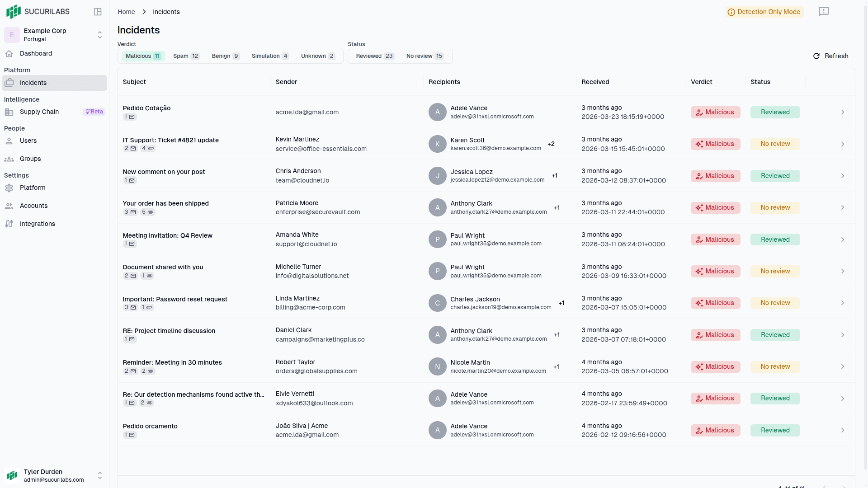Toggle the Unknown verdict filter

[x=318, y=56]
